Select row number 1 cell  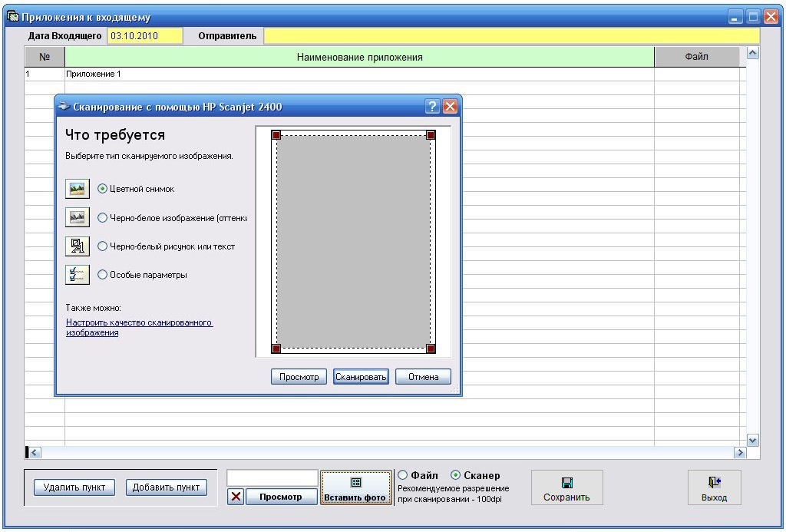point(45,74)
